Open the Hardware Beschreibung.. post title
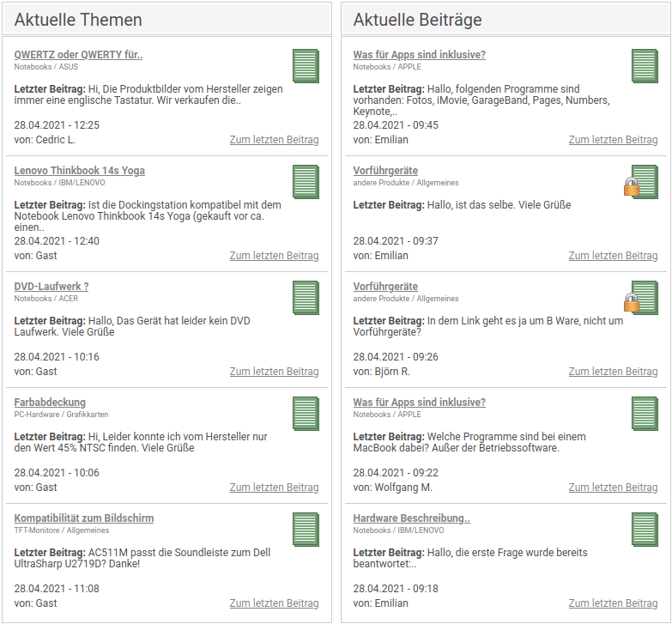This screenshot has width=672, height=624. click(411, 518)
